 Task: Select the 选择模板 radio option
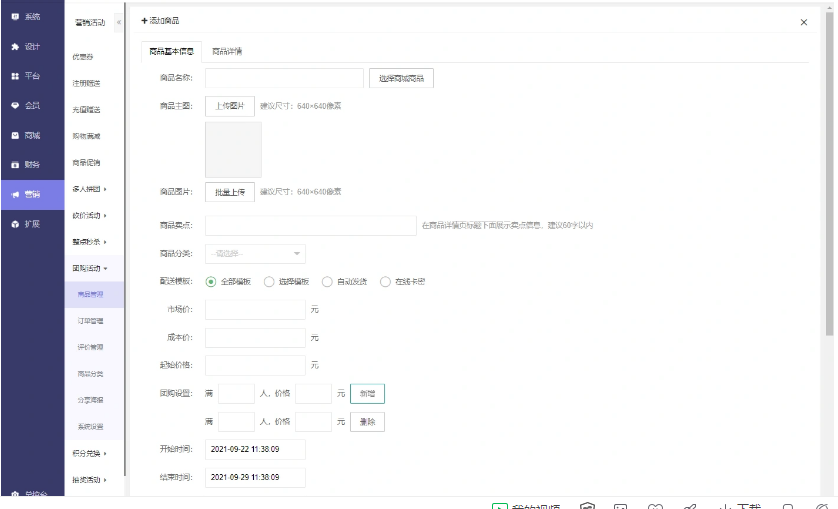click(269, 282)
